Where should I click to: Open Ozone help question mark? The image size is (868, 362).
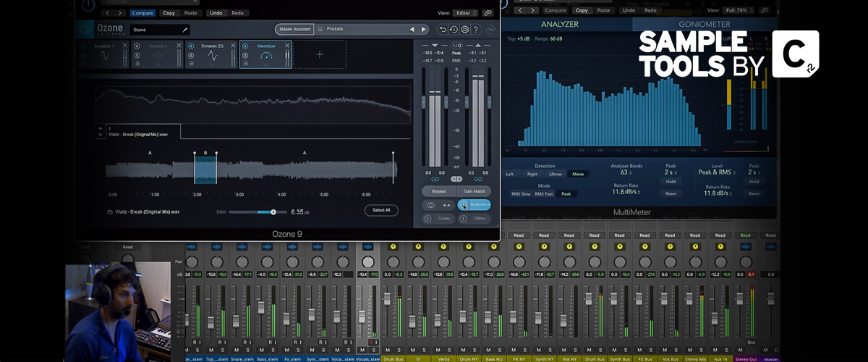tap(477, 29)
